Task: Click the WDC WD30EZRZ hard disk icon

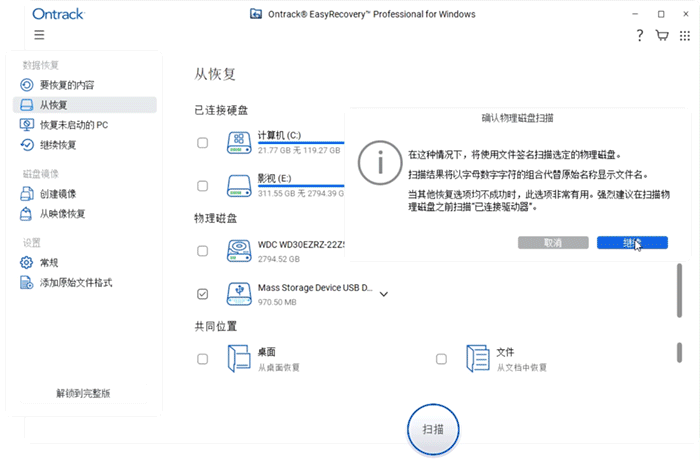Action: point(239,251)
